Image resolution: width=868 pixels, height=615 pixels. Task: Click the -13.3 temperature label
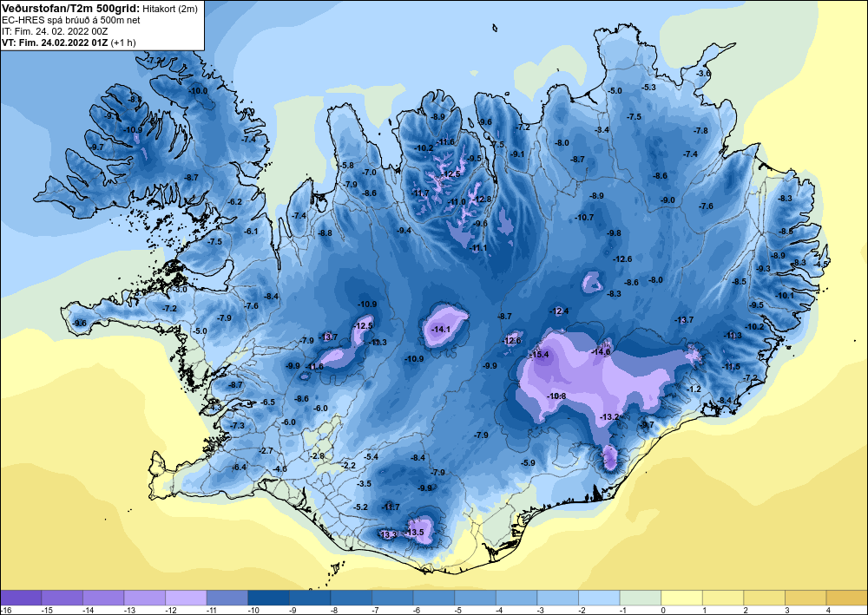(x=388, y=534)
